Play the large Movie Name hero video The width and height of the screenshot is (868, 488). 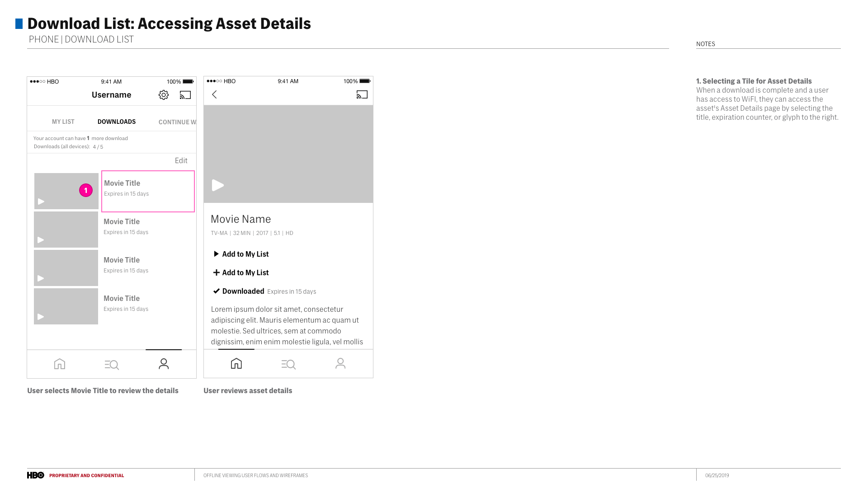coord(218,185)
